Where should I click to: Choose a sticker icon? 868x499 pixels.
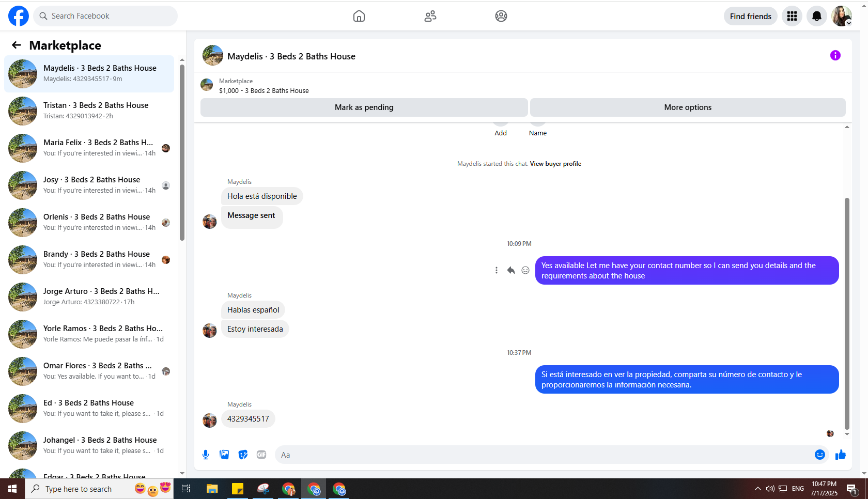(x=243, y=455)
